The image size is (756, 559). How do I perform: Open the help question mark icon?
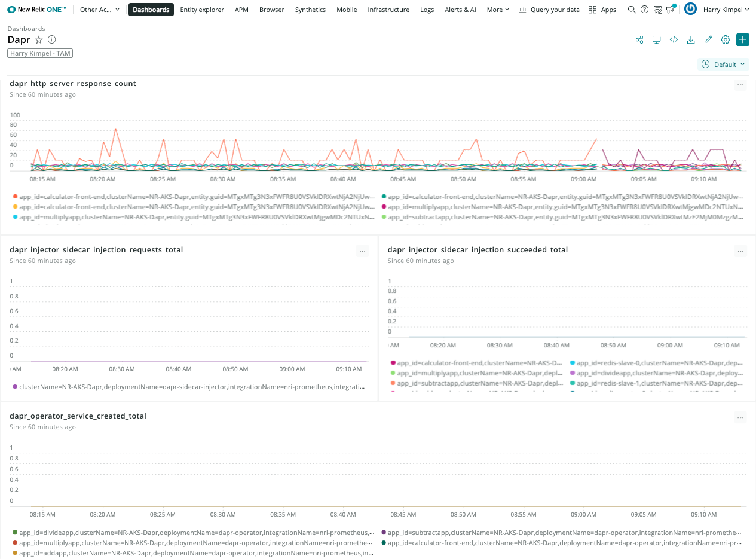(644, 10)
